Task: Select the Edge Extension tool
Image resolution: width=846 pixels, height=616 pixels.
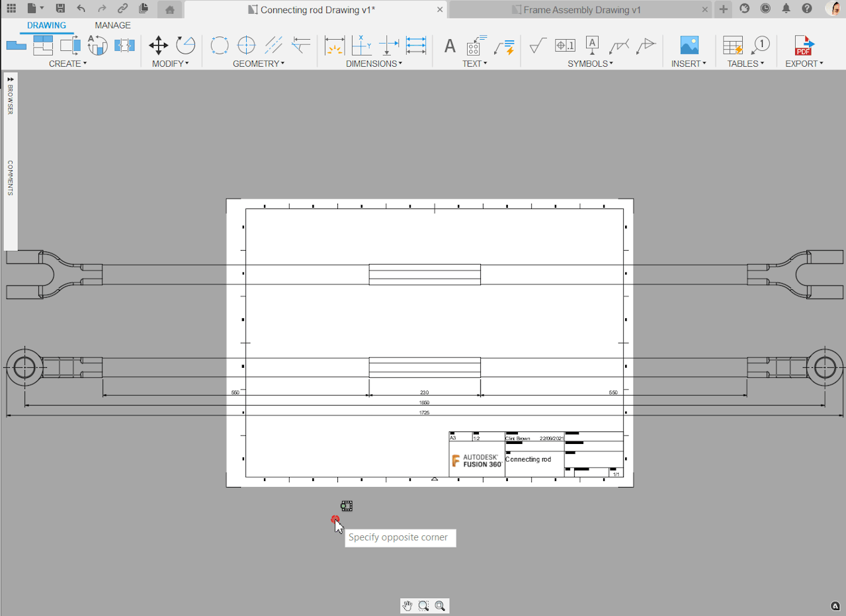Action: coord(301,46)
